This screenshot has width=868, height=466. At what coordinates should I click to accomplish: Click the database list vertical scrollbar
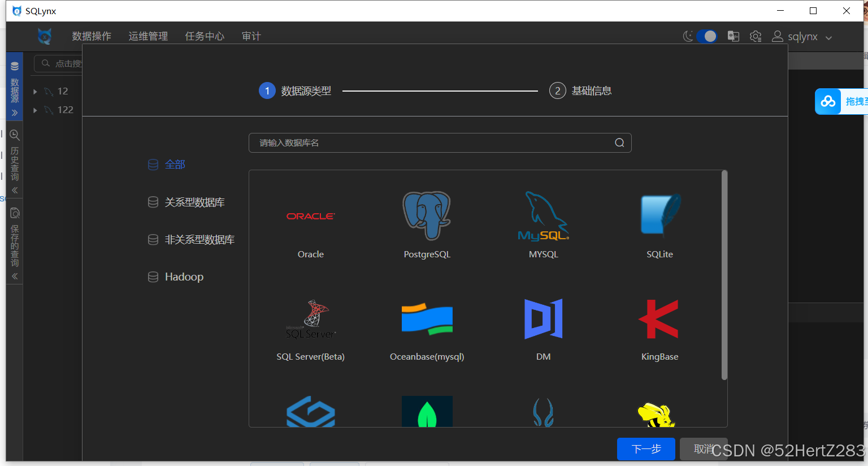click(x=724, y=275)
